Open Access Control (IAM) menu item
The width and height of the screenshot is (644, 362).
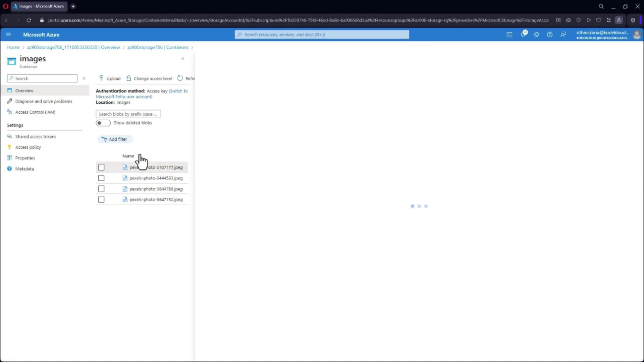pos(35,112)
